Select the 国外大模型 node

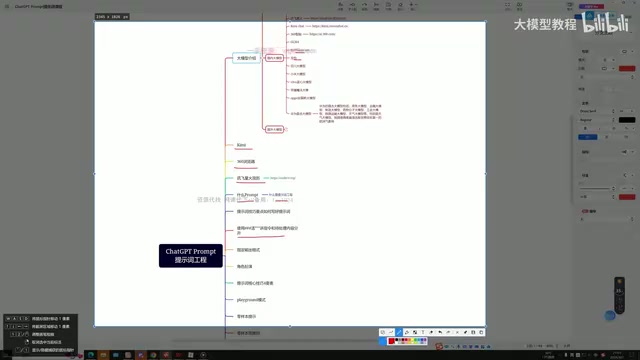[x=274, y=129]
